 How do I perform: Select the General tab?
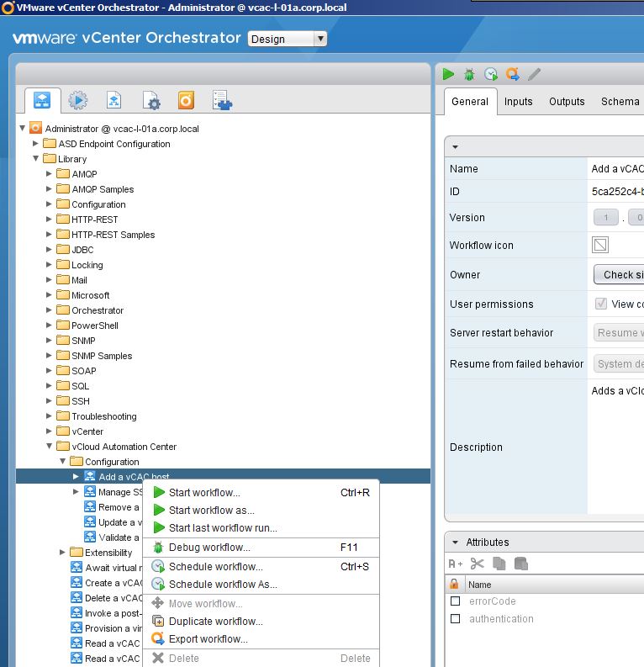pos(470,102)
